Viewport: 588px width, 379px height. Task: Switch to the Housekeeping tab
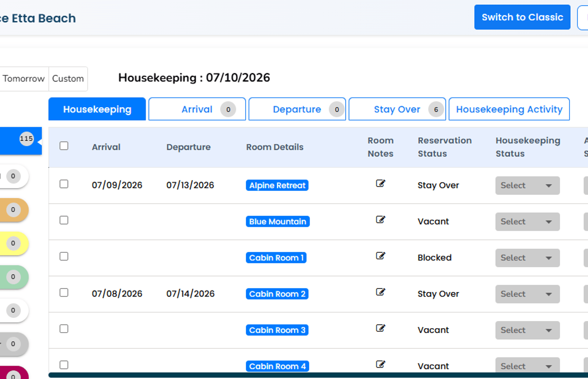pos(97,109)
